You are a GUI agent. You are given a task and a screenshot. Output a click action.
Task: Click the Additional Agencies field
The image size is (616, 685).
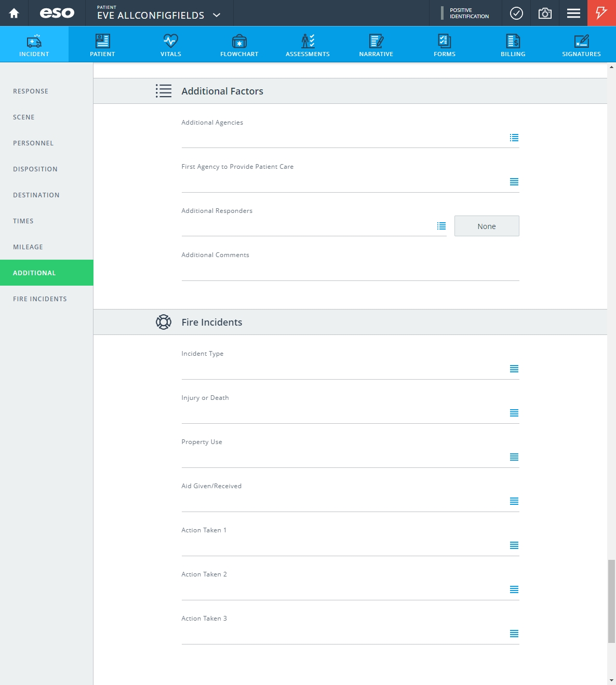tap(350, 138)
